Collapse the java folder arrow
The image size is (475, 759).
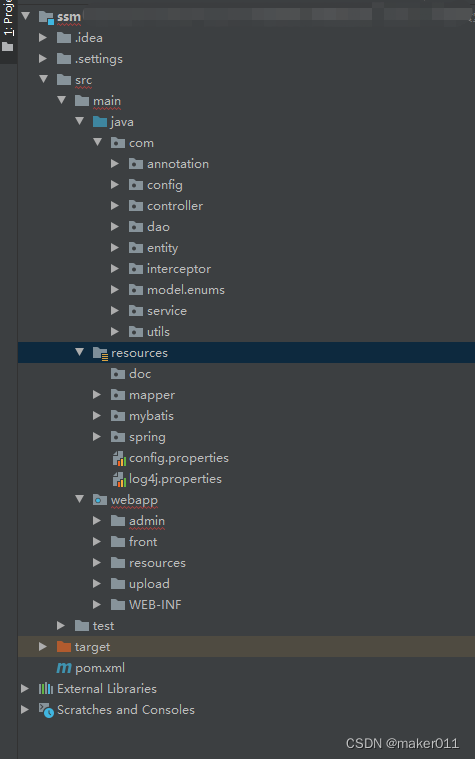point(79,121)
